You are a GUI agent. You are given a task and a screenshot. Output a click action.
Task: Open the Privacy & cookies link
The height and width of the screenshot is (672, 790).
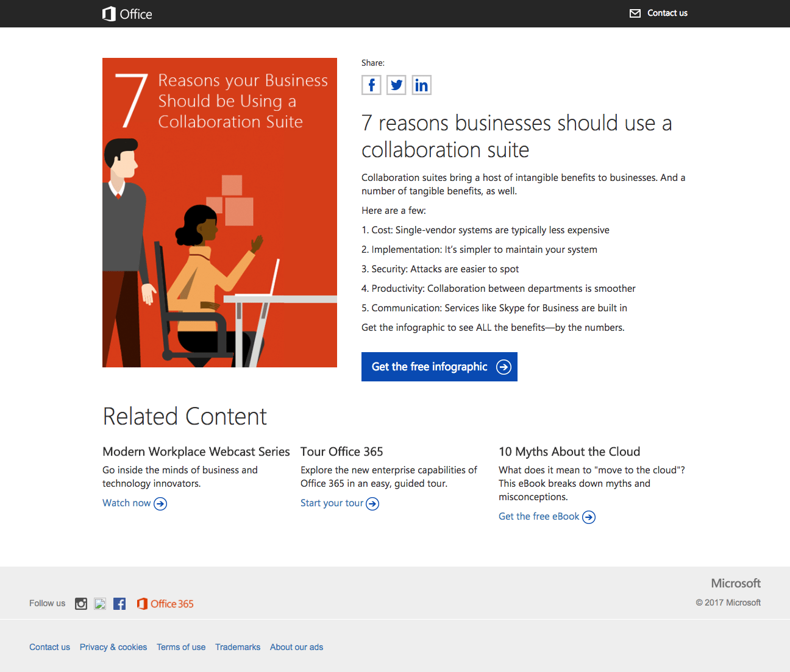[x=113, y=647]
